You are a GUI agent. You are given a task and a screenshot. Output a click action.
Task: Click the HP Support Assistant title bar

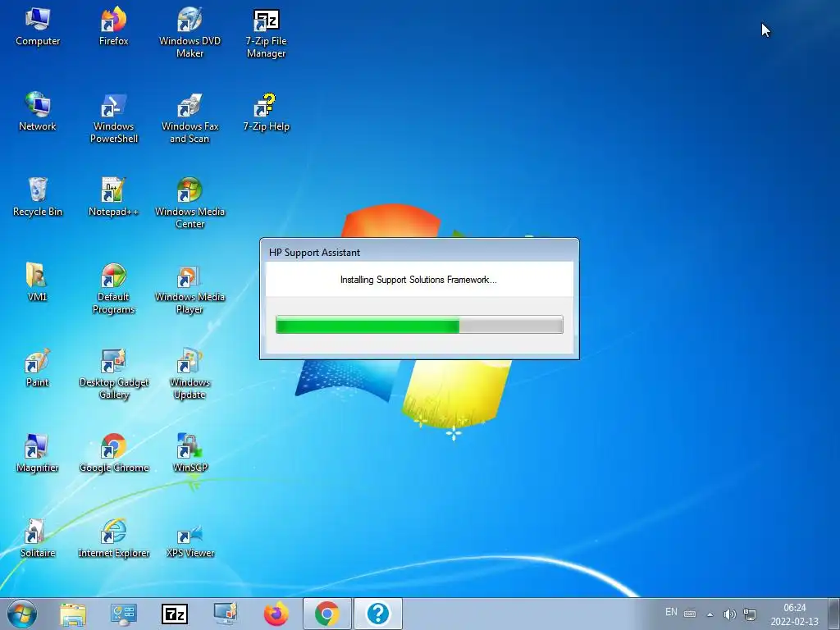[x=419, y=252]
